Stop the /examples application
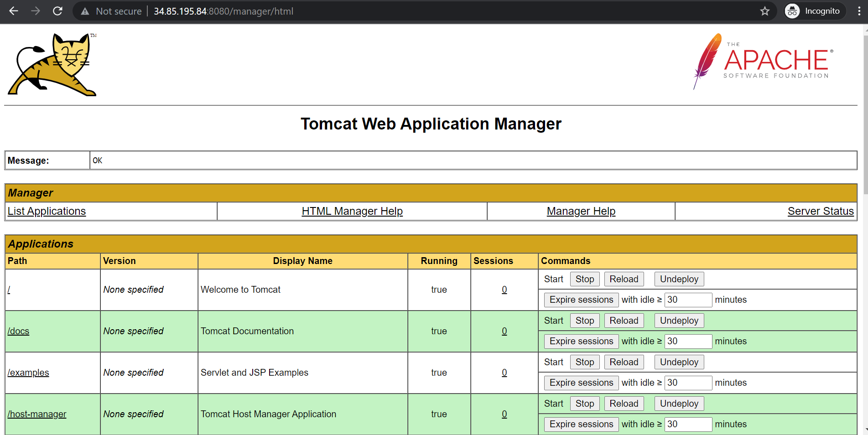Screen dimensions: 868x435 tap(584, 362)
